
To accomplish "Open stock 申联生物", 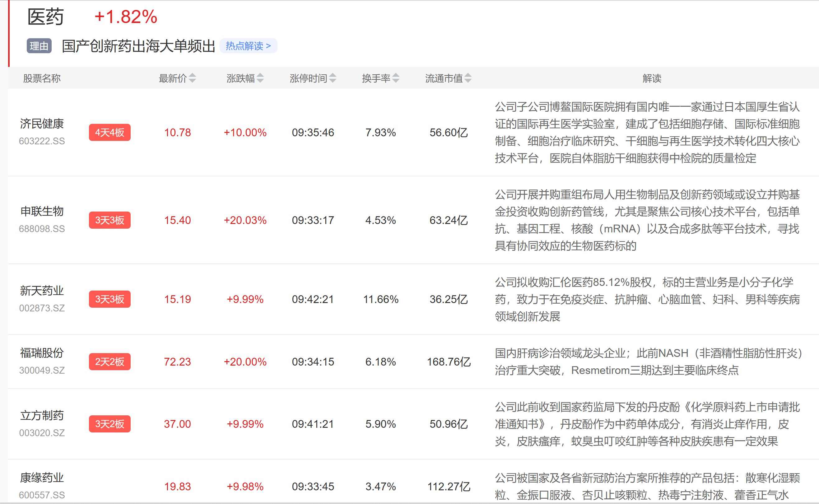I will pyautogui.click(x=42, y=211).
